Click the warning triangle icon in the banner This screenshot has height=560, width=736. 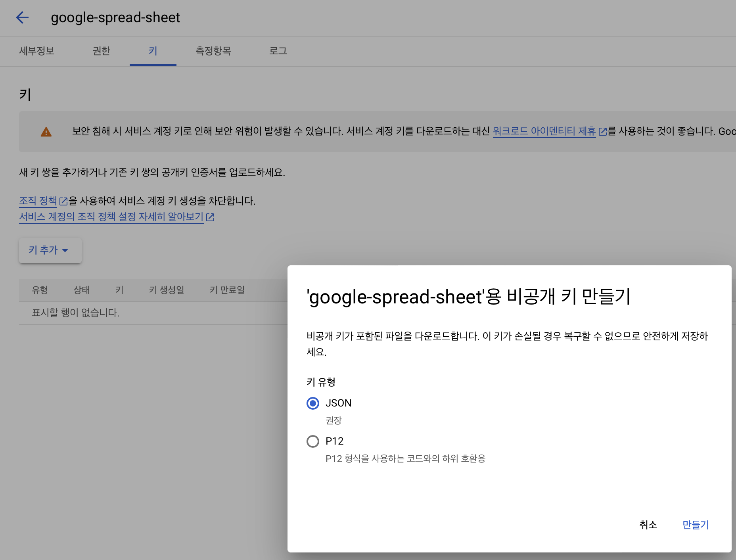coord(46,132)
